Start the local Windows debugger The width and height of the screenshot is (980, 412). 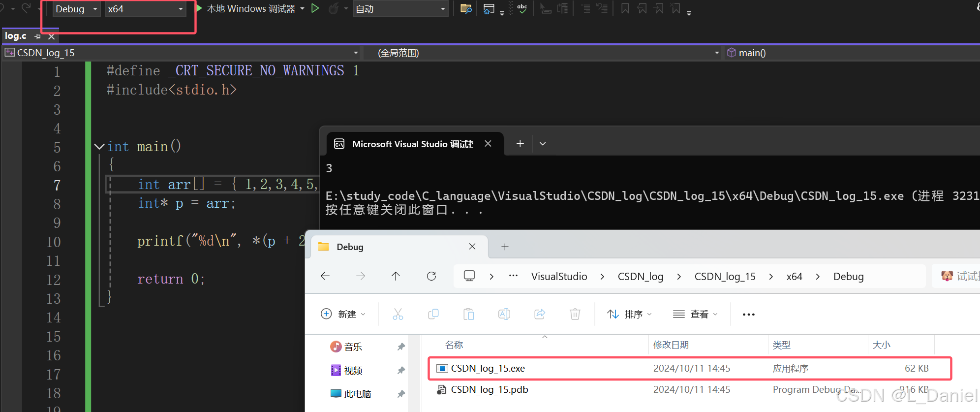coord(246,9)
